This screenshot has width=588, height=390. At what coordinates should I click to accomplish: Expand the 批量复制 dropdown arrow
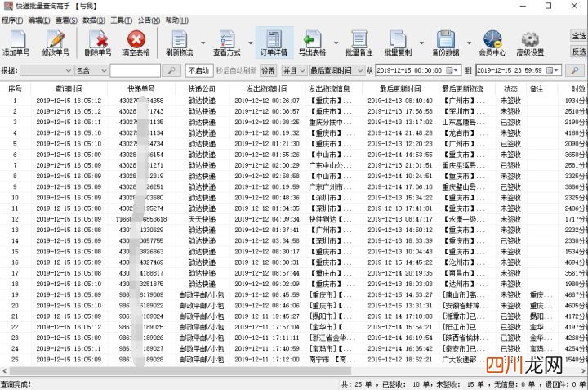421,43
